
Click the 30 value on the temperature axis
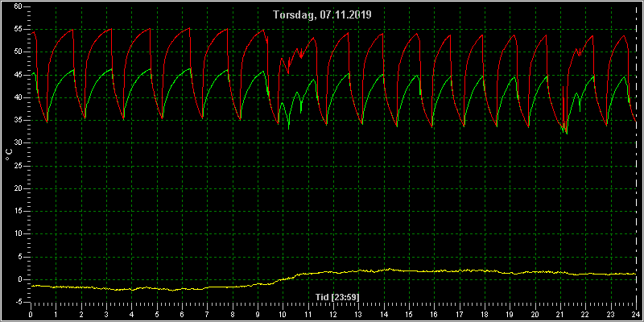pos(17,143)
